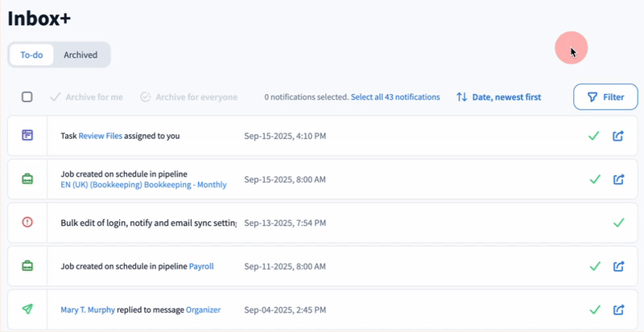Click red alert icon on Bulk edit row
This screenshot has height=332, width=644.
27,223
